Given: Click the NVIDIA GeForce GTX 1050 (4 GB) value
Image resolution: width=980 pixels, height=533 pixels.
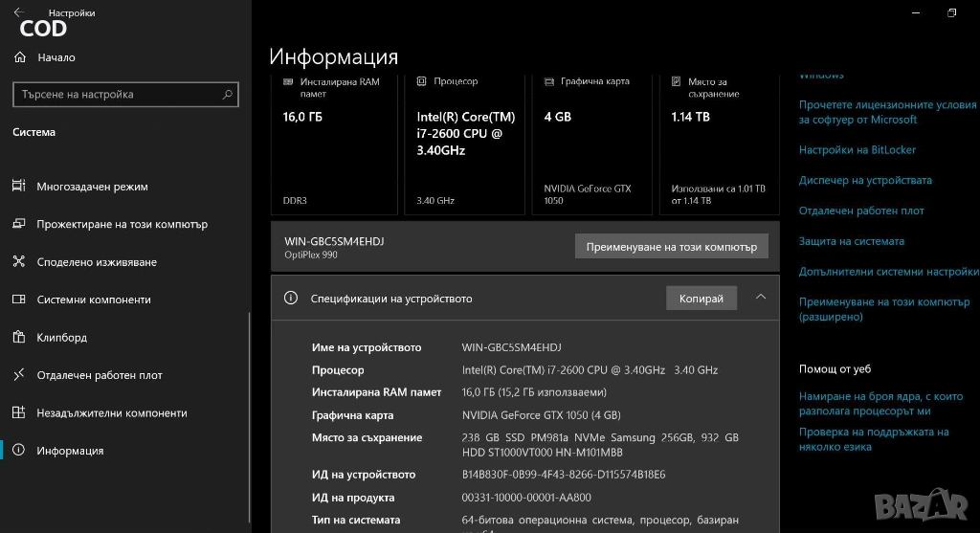Looking at the screenshot, I should click(x=542, y=415).
